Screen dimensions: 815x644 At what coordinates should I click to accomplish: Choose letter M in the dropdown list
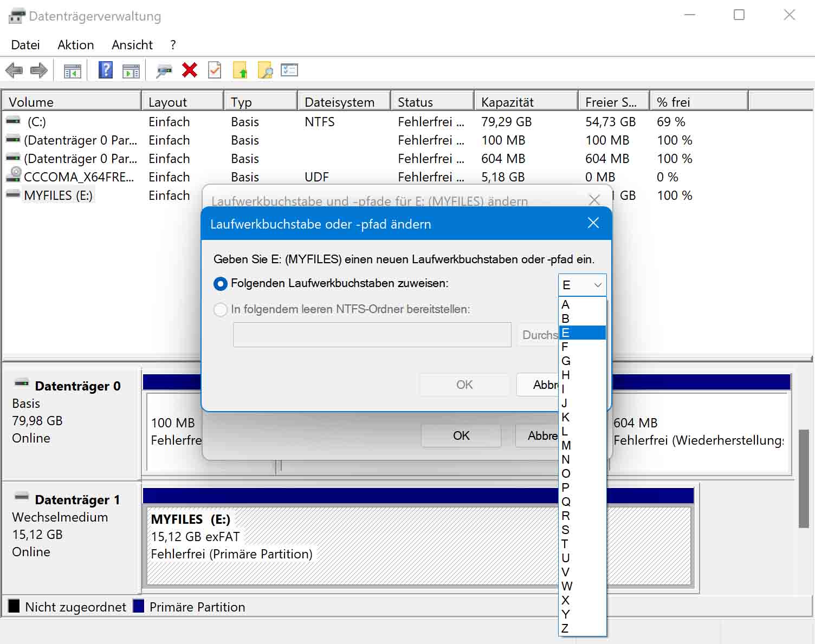582,445
